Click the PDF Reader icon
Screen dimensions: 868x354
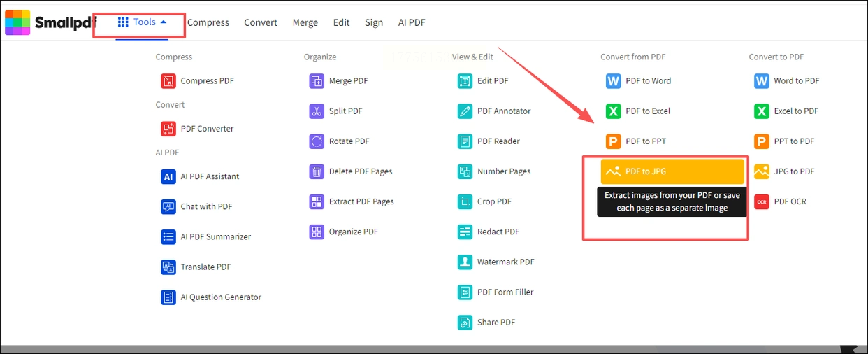point(465,141)
